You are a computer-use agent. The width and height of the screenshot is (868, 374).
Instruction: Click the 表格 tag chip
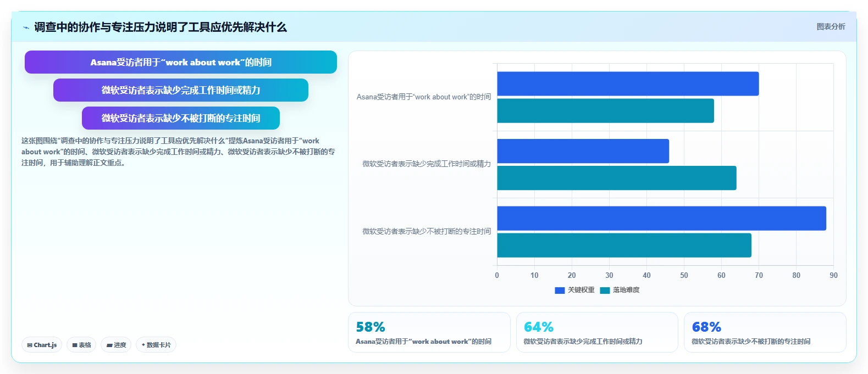coord(81,345)
